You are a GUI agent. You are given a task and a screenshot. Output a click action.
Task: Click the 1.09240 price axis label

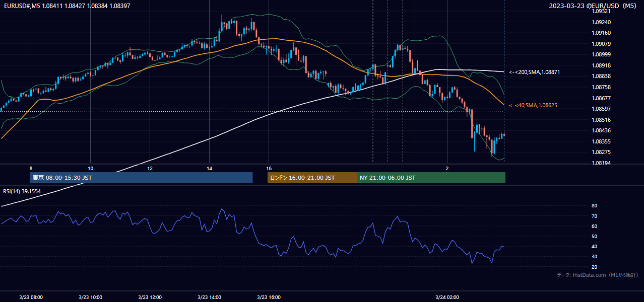[601, 22]
